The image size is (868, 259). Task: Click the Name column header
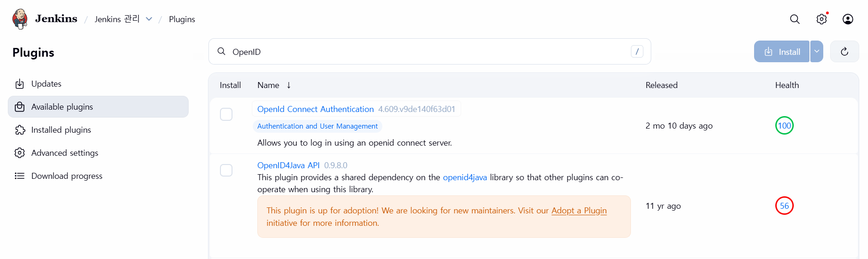coord(268,85)
